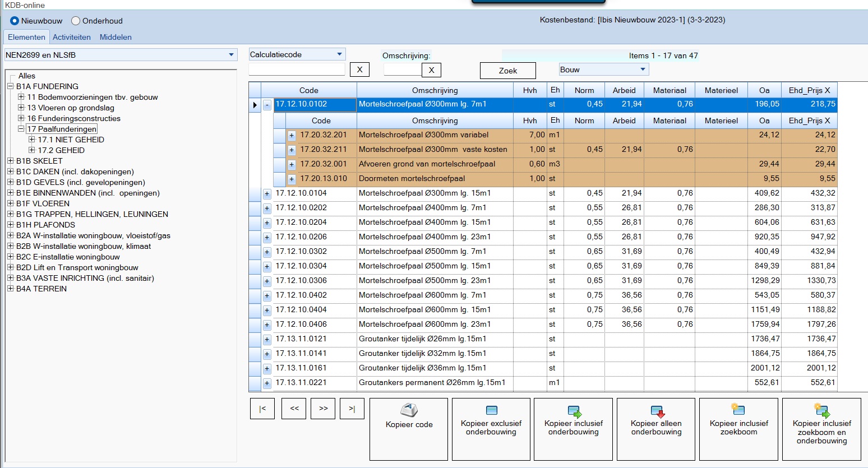Expand B1B SKELET tree node

(x=10, y=161)
